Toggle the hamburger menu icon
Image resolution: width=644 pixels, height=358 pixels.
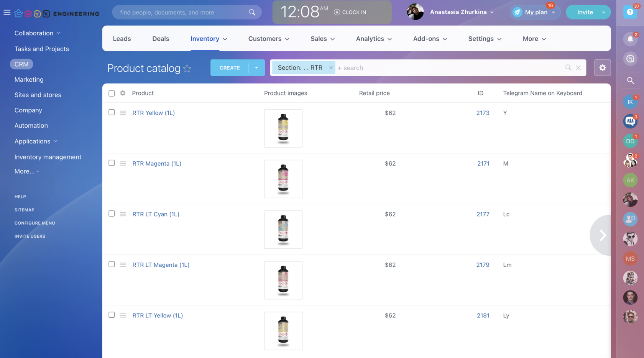[7, 12]
